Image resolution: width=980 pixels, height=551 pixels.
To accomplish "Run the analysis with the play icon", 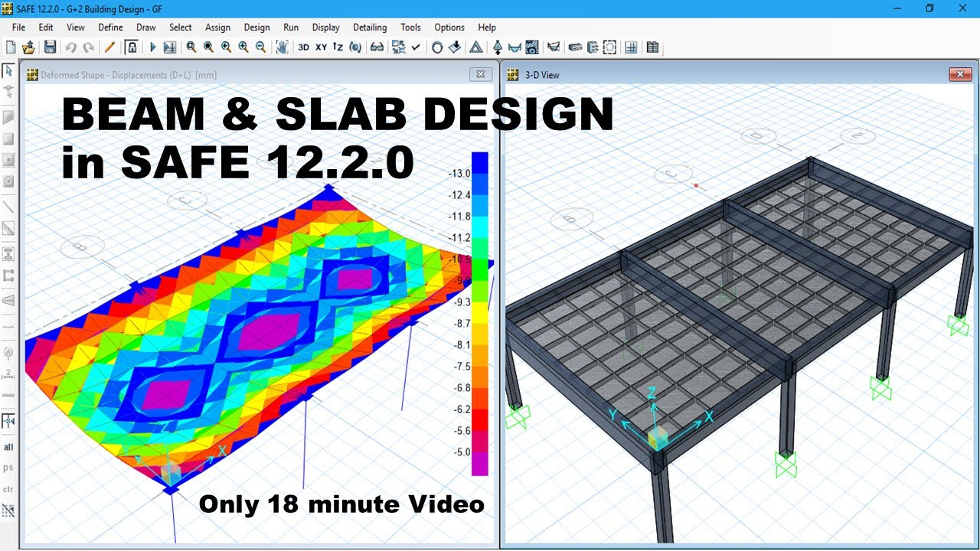I will 152,47.
